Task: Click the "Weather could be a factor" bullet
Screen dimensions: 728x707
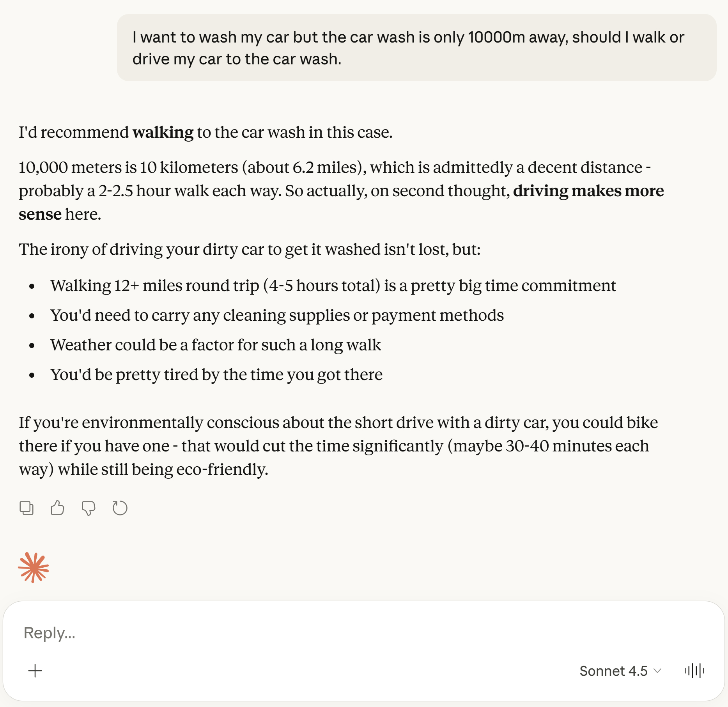Action: pyautogui.click(x=215, y=345)
